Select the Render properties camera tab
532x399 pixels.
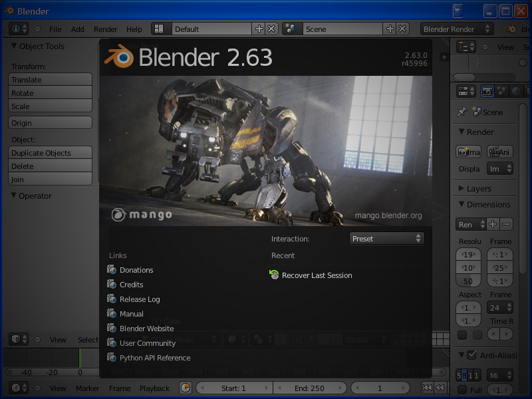point(487,91)
